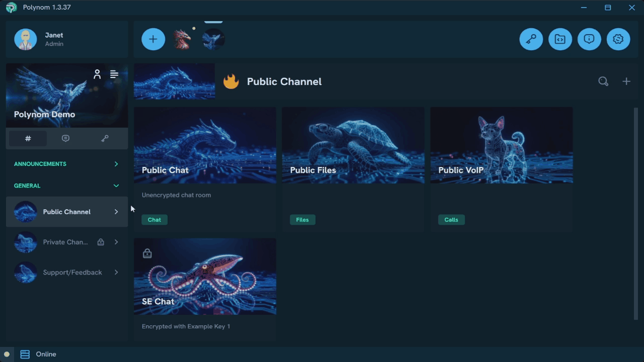Open the Public Channel from the sidebar
The width and height of the screenshot is (644, 362).
click(66, 212)
